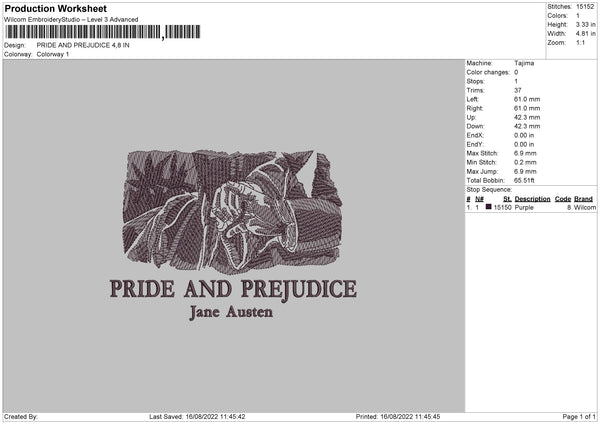Click the Machine value 'Tajima'
This screenshot has width=600, height=424.
(x=524, y=63)
